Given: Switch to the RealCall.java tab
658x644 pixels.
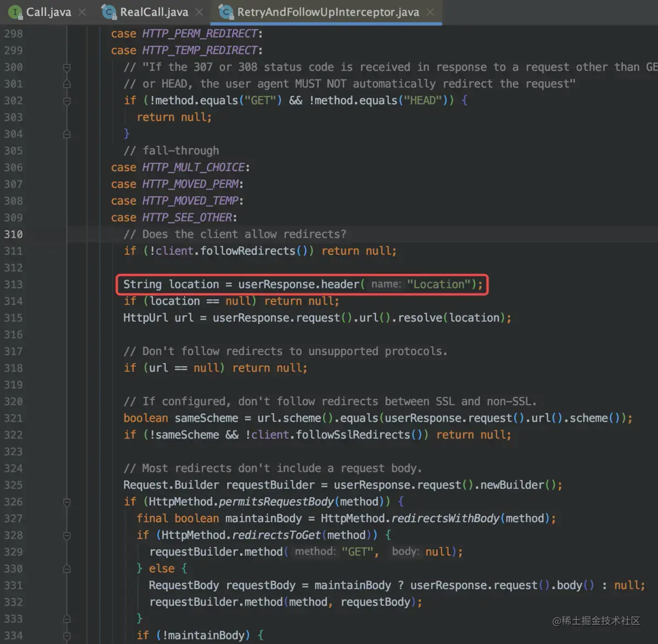Looking at the screenshot, I should point(154,12).
